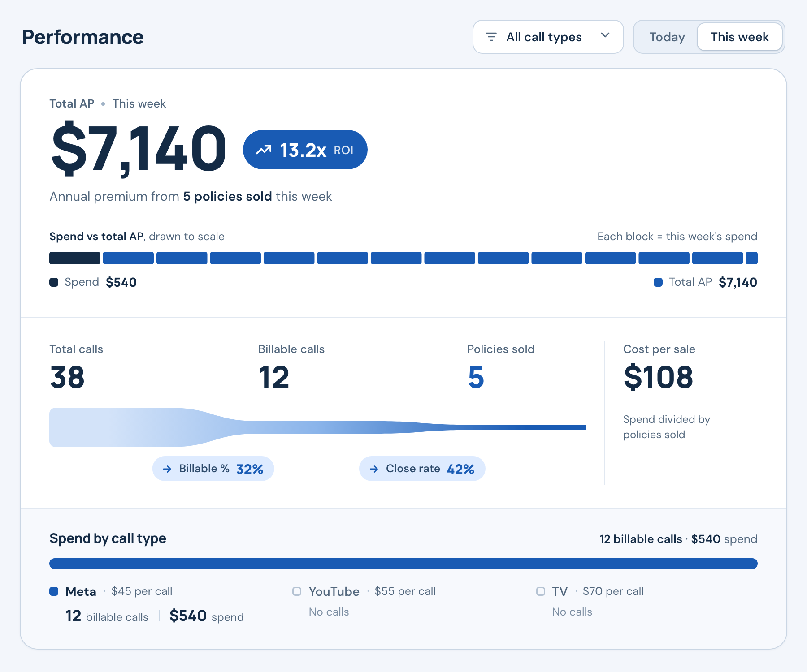The width and height of the screenshot is (807, 672).
Task: Click the Performance page heading
Action: [x=83, y=37]
